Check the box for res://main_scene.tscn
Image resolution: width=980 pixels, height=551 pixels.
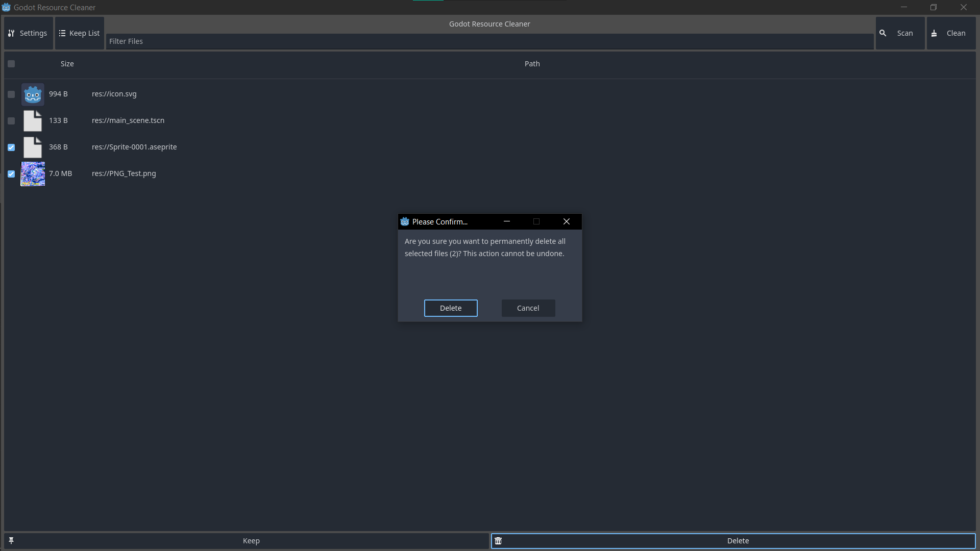11,121
